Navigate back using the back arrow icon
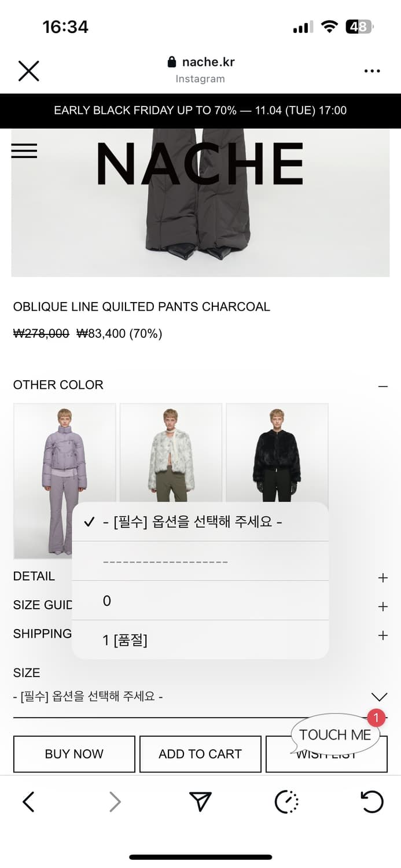The image size is (401, 868). 29,801
